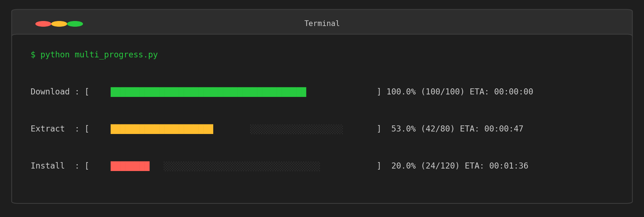Screen dimensions: 644x217
Task: Click the Install label text
Action: click(x=48, y=166)
